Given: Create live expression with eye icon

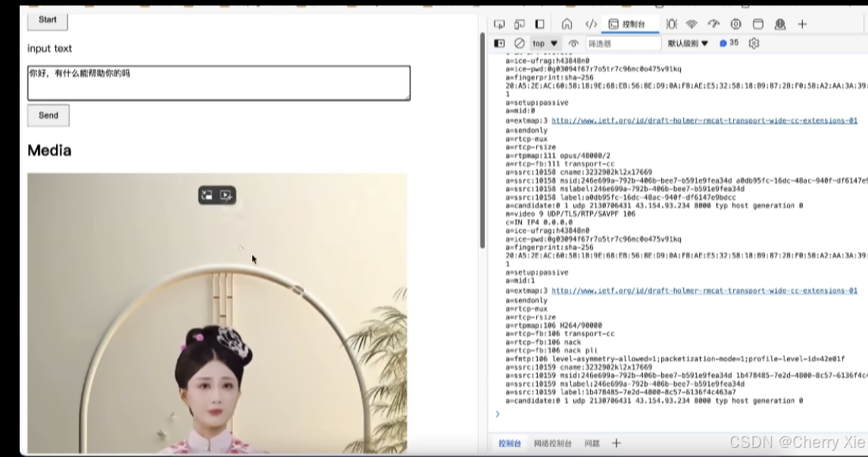Looking at the screenshot, I should pos(573,43).
